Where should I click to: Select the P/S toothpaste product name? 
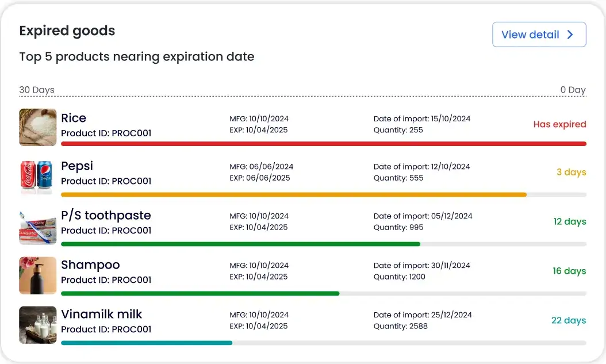(x=106, y=215)
